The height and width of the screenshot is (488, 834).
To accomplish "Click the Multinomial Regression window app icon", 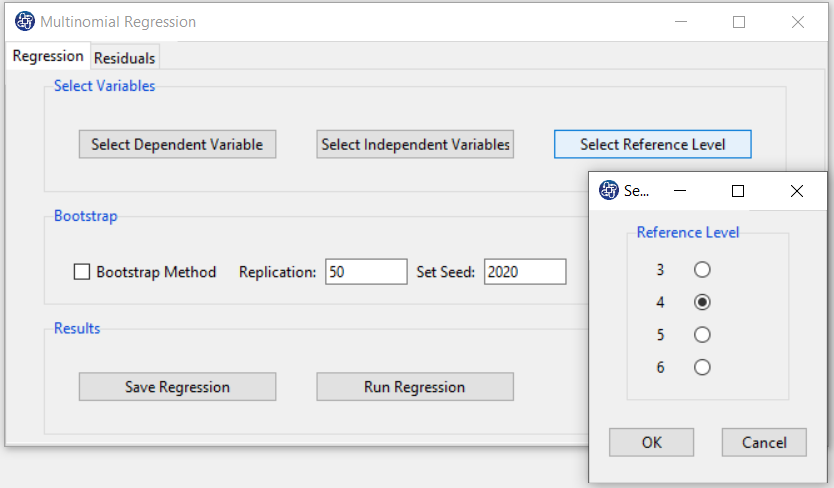I will point(24,21).
